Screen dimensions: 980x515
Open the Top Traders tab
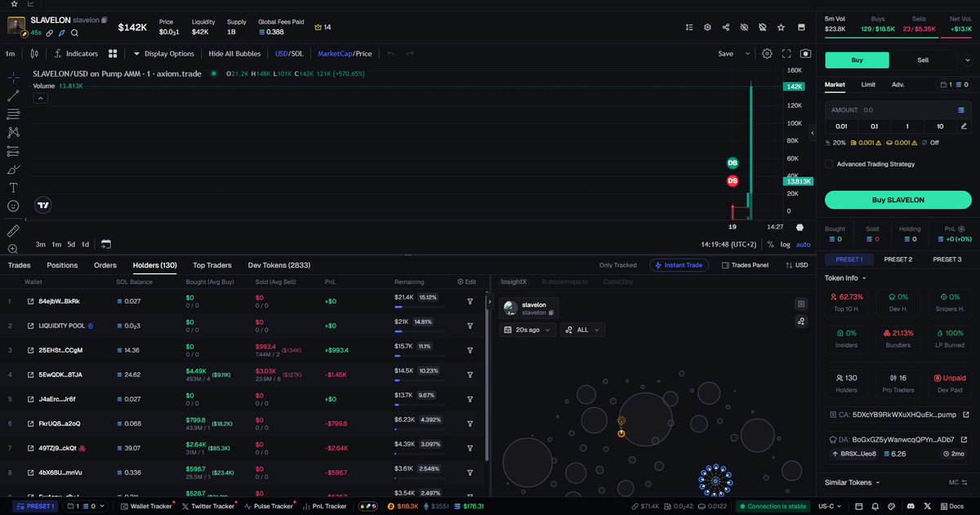pos(212,265)
